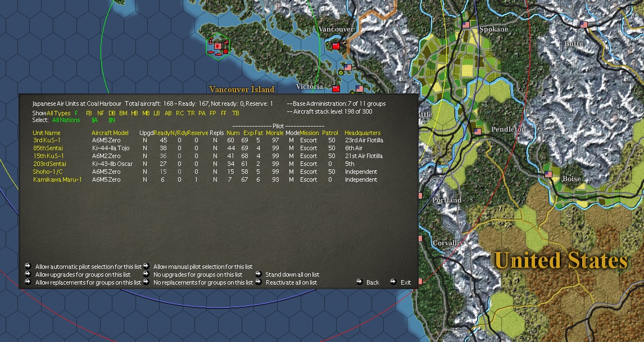Open the 15th KuS-1 air unit
Viewport: 644px width, 342px height.
tap(48, 156)
